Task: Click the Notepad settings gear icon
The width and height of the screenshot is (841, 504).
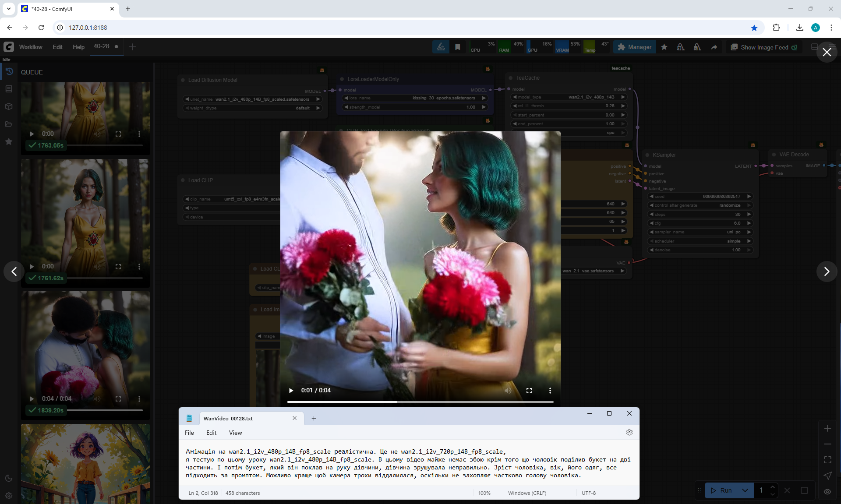Action: tap(629, 432)
